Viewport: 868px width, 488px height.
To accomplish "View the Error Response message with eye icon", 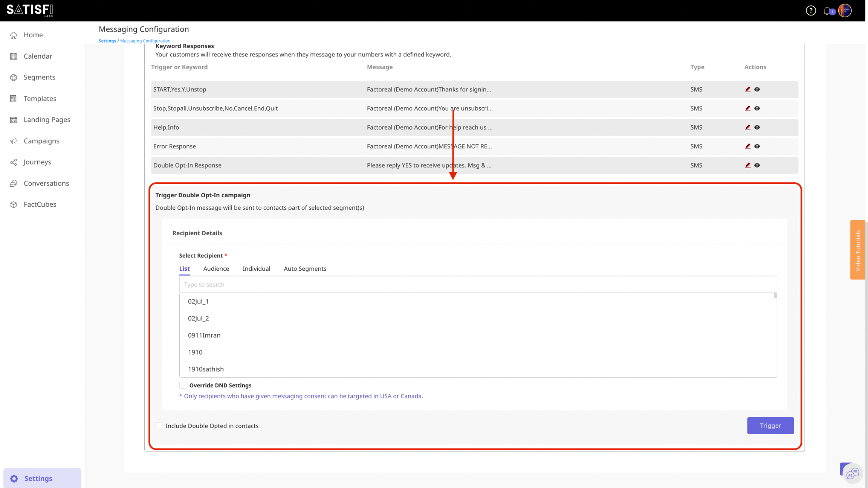I will click(x=757, y=146).
